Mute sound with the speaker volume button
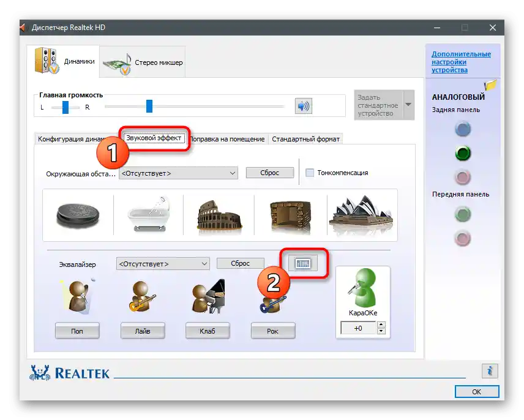 [304, 107]
